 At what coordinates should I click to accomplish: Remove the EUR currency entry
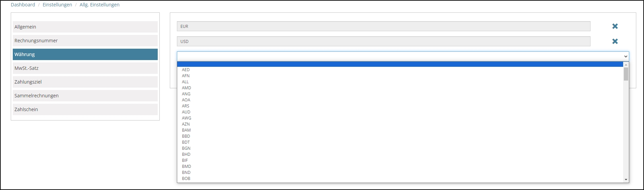pyautogui.click(x=615, y=26)
